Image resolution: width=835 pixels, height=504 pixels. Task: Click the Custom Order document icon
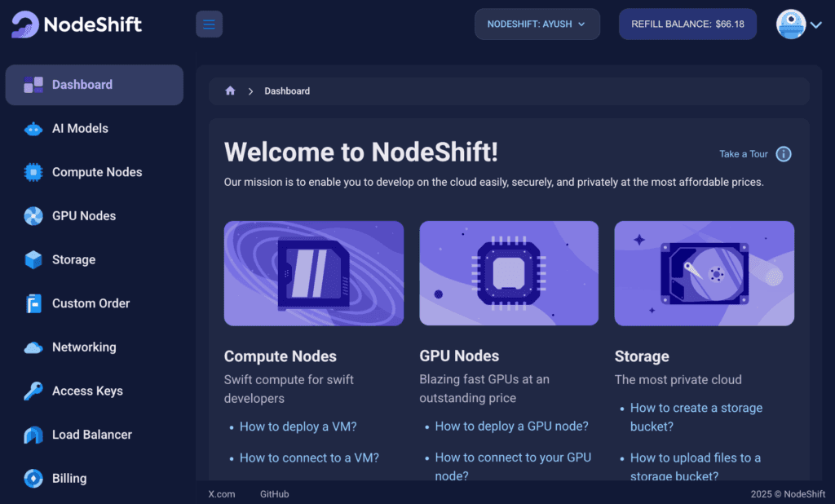(33, 303)
